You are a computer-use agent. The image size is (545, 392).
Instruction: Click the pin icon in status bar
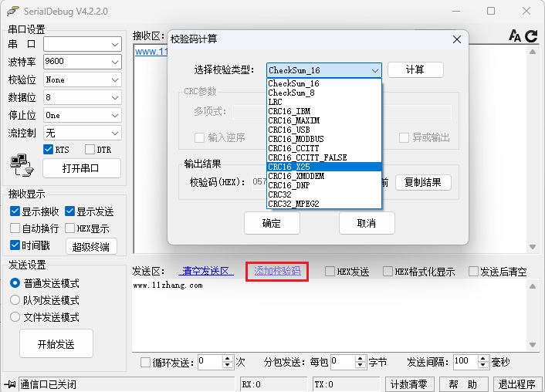point(10,384)
